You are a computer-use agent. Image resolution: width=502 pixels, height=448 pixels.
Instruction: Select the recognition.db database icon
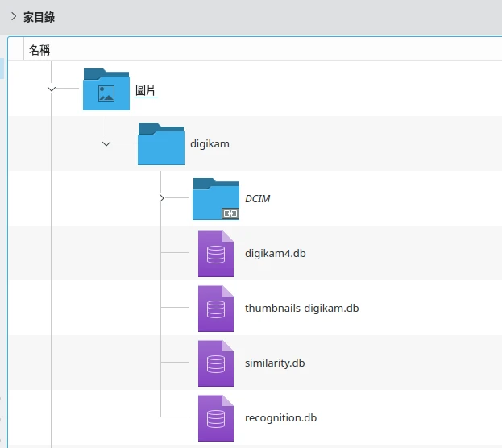point(215,418)
